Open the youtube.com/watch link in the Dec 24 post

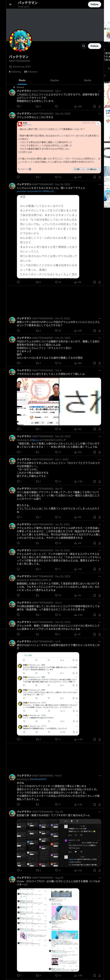pos(36,191)
